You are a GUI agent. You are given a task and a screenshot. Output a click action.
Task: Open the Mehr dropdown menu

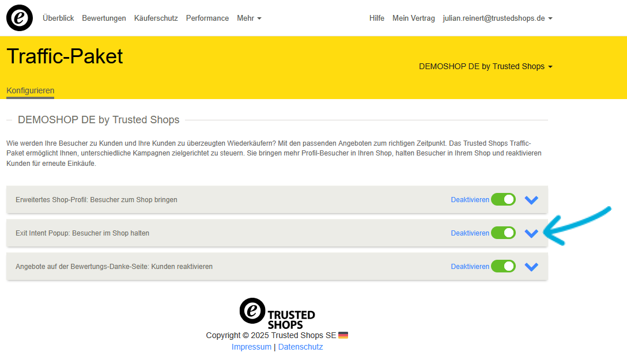tap(249, 18)
